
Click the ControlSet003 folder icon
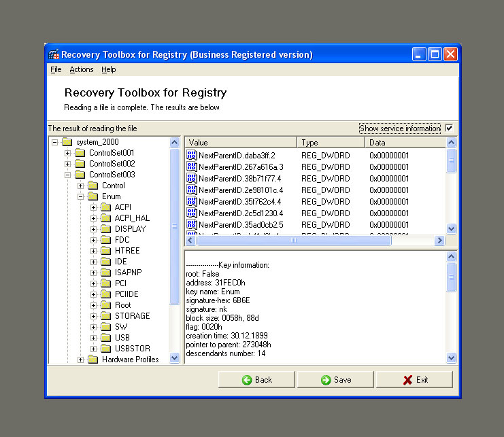point(80,175)
